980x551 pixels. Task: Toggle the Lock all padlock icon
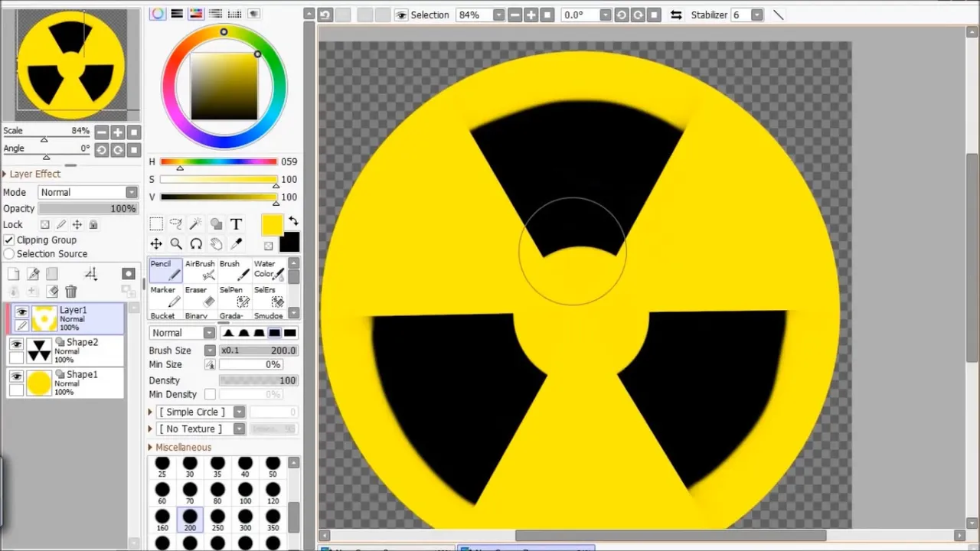pos(93,224)
